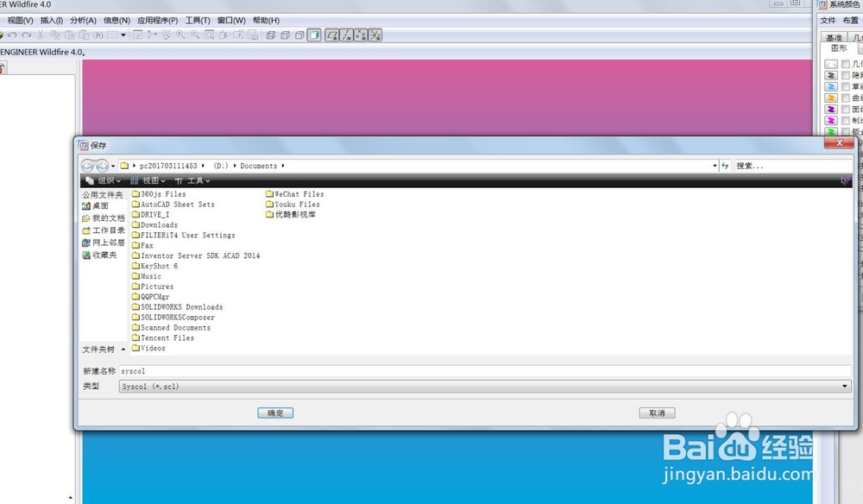The height and width of the screenshot is (504, 863).
Task: Go to Working Directory (工作目录)
Action: click(103, 230)
